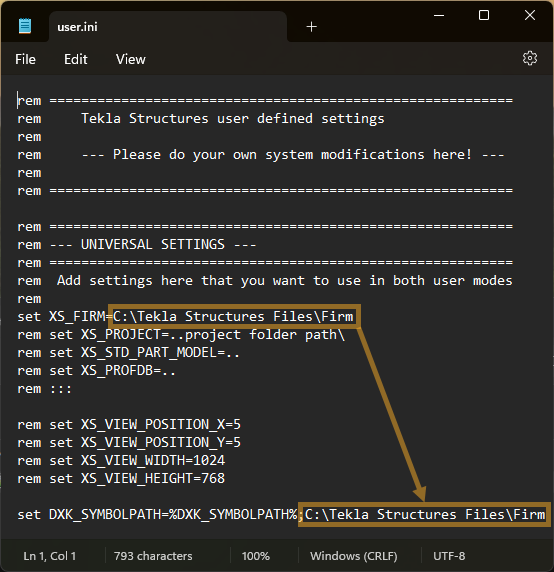Minimize the Notepad window
This screenshot has width=554, height=572.
439,15
